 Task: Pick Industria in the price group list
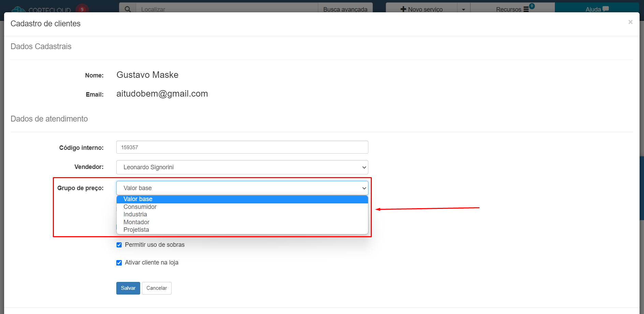(x=242, y=214)
